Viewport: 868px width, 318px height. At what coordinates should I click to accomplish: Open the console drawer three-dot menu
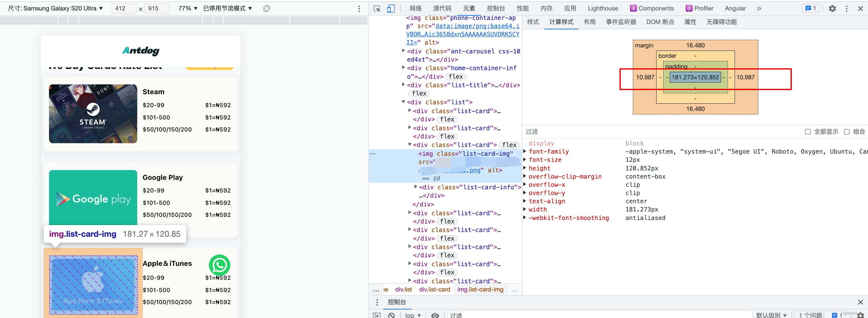(x=377, y=302)
